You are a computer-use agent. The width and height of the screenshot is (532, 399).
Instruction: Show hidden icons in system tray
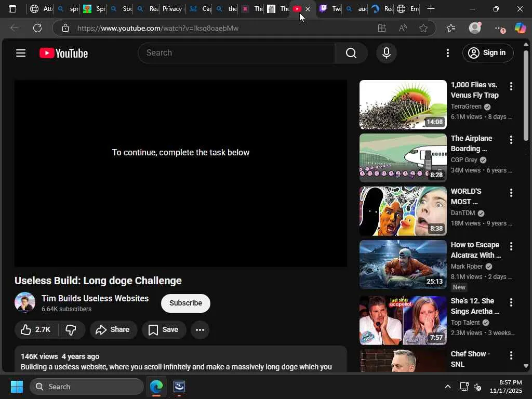coord(447,387)
